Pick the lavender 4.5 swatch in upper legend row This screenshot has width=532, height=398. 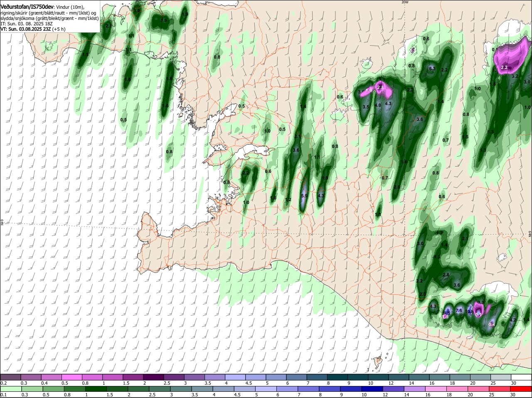click(x=256, y=377)
